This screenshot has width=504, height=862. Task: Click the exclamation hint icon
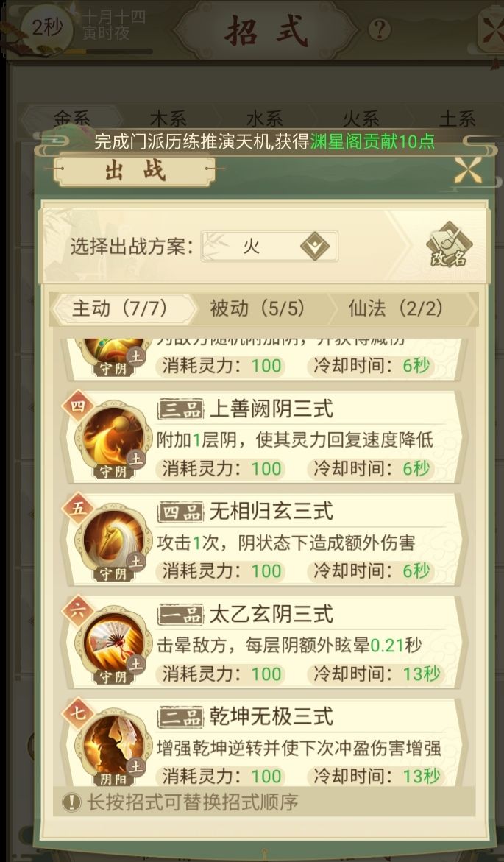(71, 802)
